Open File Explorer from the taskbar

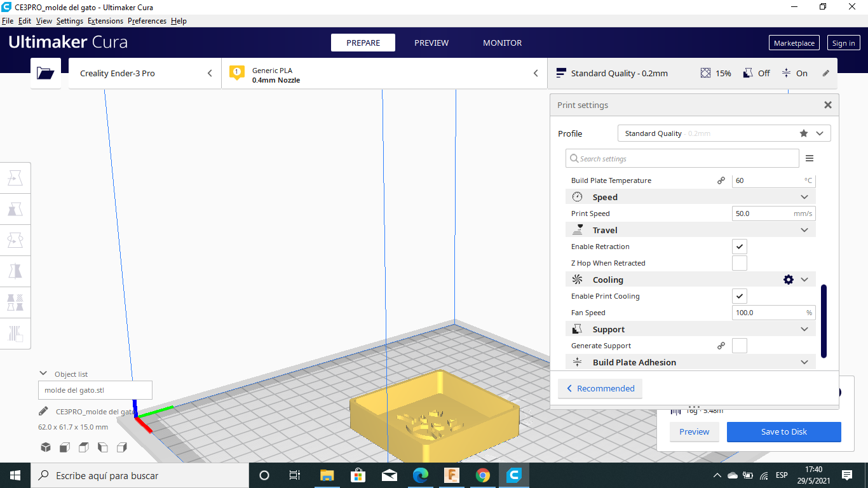[x=327, y=475]
